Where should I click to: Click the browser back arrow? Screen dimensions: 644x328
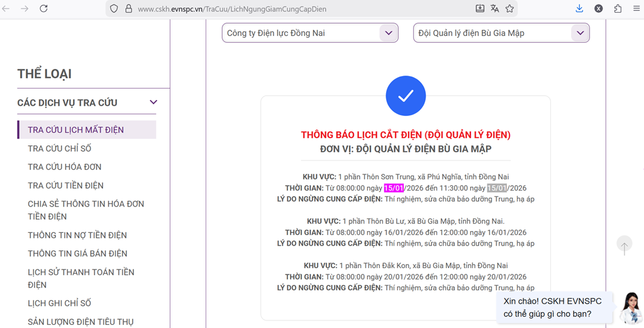[x=7, y=9]
